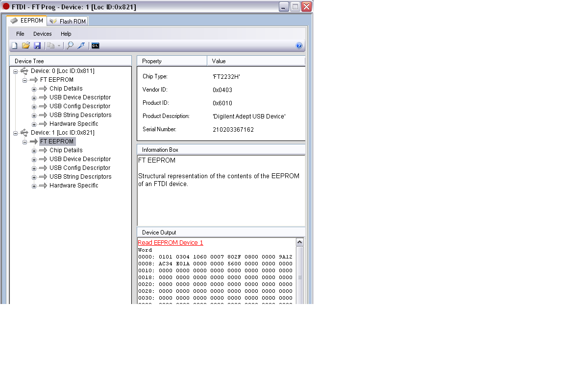Image resolution: width=588 pixels, height=375 pixels.
Task: Minimize the FT Prog window
Action: (x=284, y=6)
